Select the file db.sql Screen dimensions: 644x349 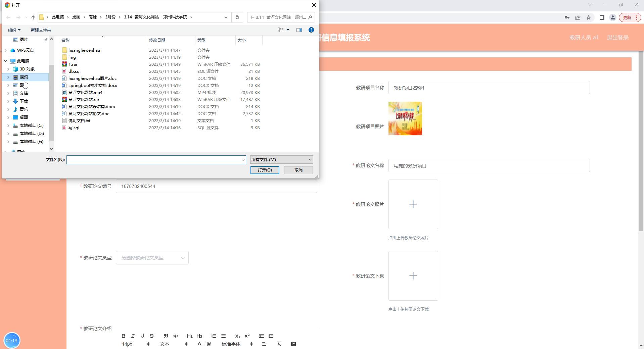[74, 71]
